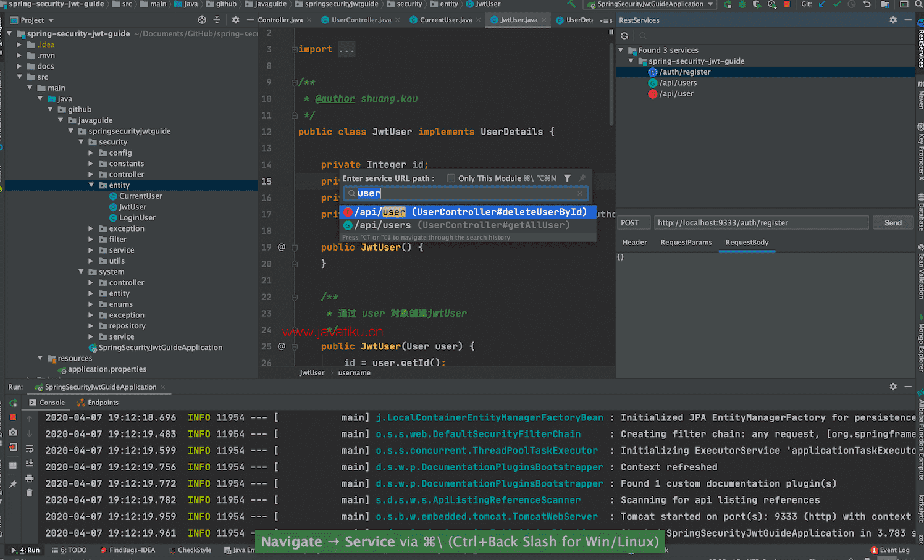Viewport: 924px width, 560px height.
Task: Open application.properties file
Action: click(107, 369)
